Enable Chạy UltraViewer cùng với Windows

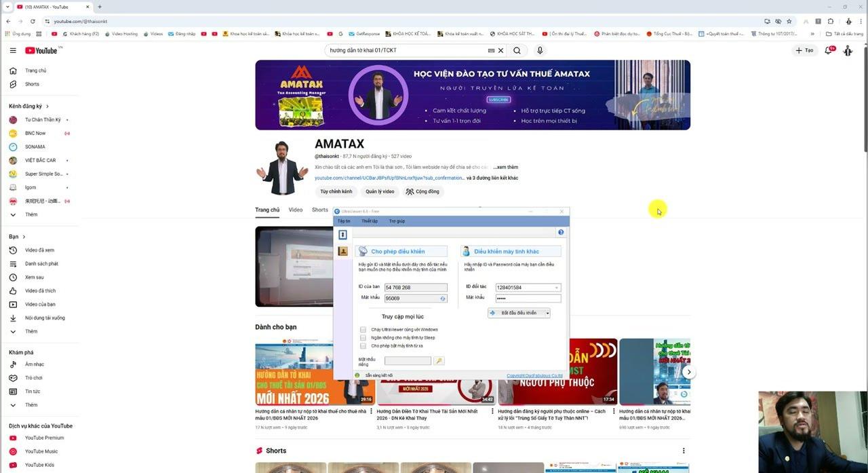(x=363, y=330)
